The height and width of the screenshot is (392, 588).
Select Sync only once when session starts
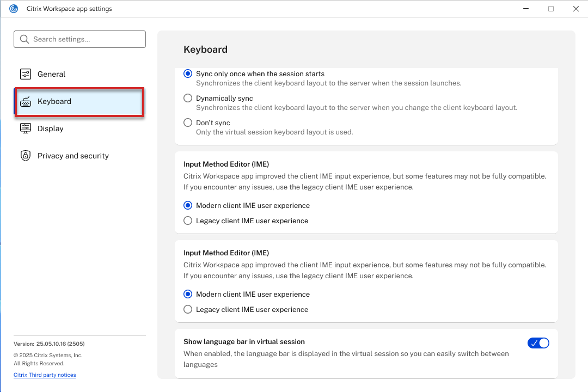coord(188,73)
